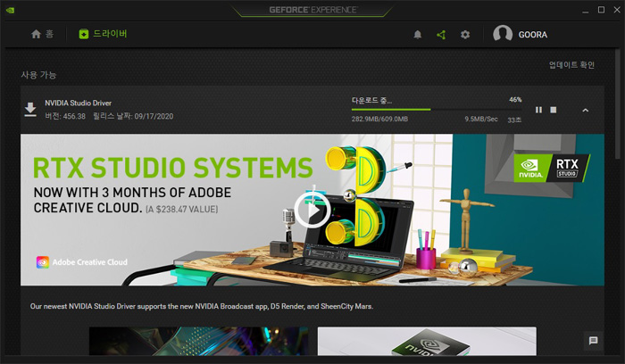Viewport: 625px width, 364px height.
Task: Click the NVIDIA logo in title bar
Action: pyautogui.click(x=11, y=10)
